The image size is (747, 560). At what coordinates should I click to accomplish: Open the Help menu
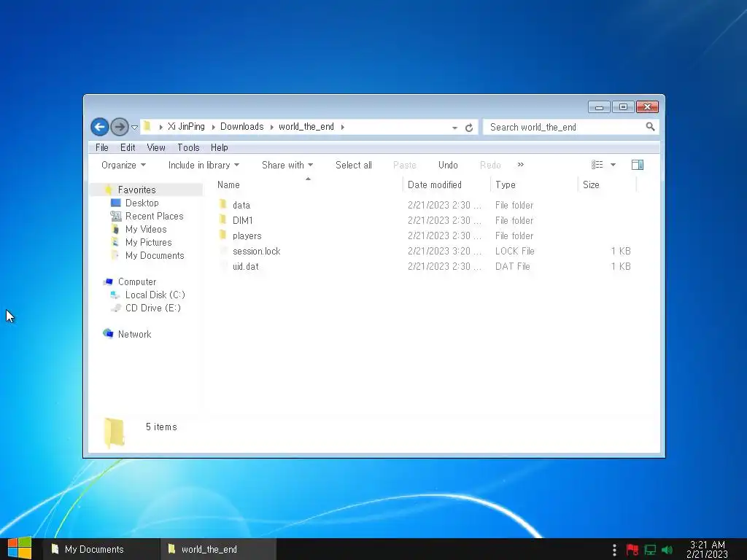[219, 147]
